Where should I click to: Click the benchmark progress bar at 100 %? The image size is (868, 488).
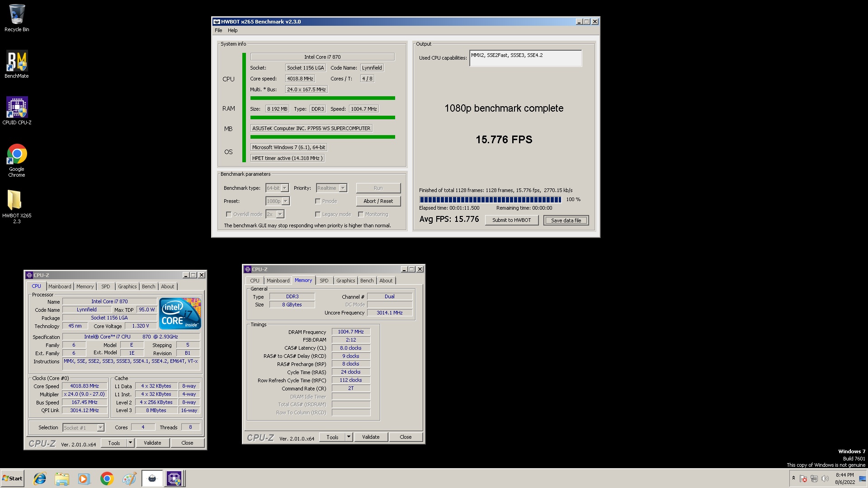(491, 200)
